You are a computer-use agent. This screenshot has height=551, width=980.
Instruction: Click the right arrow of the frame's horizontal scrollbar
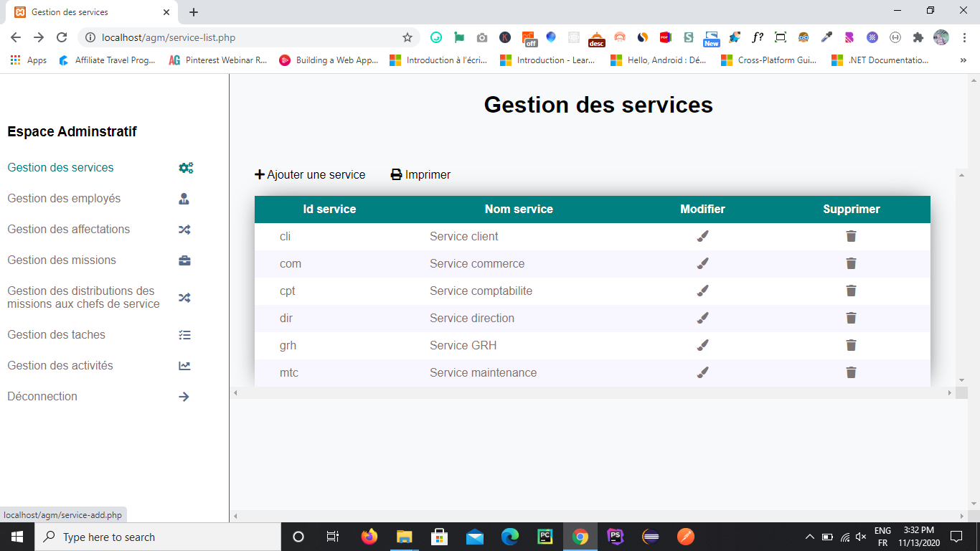950,392
